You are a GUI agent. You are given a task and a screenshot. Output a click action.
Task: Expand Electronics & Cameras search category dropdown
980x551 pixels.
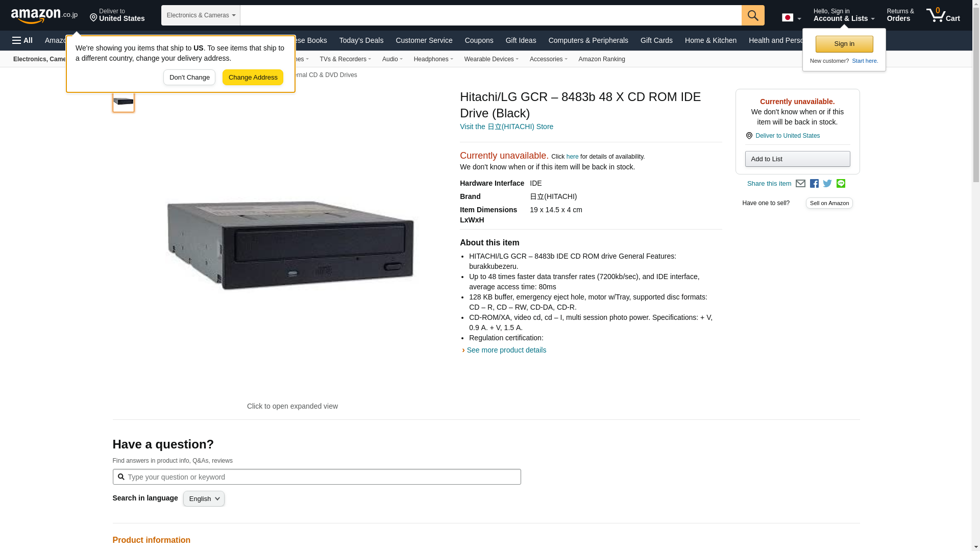pos(201,15)
